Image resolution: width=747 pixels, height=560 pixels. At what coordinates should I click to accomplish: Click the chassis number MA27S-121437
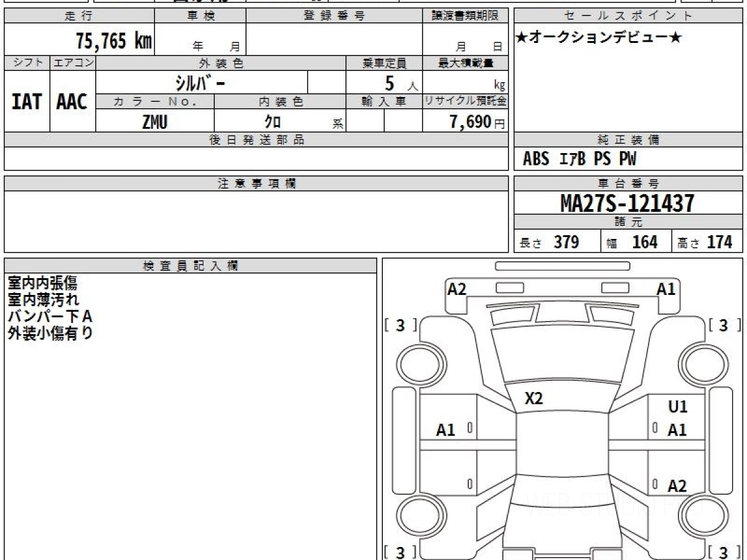click(x=627, y=203)
